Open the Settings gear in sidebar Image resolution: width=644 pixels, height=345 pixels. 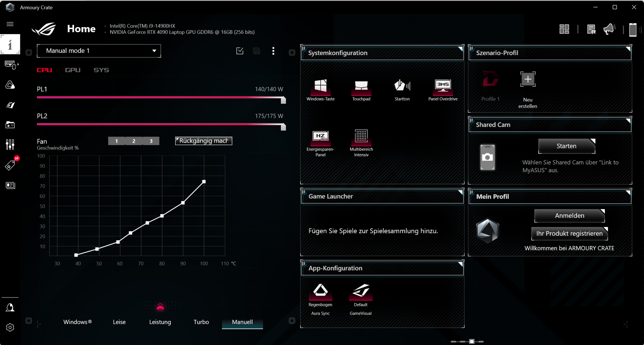(10, 328)
